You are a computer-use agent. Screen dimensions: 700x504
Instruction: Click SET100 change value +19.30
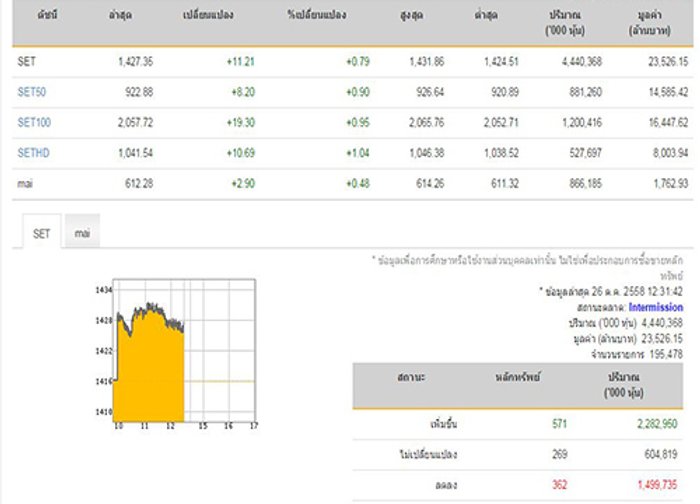coord(241,122)
